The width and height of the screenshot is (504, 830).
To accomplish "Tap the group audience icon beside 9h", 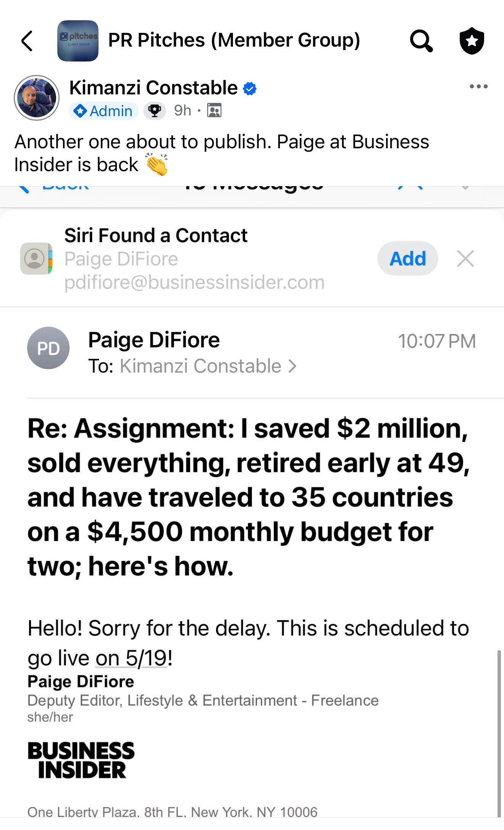I will [x=214, y=110].
